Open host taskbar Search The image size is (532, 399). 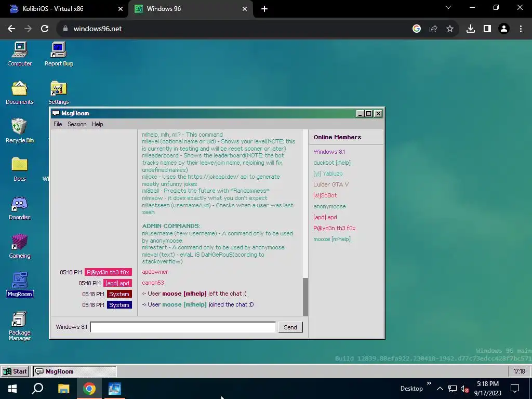coord(37,389)
